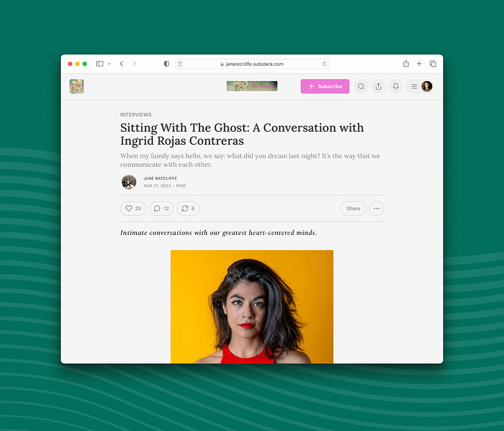This screenshot has width=504, height=431.
Task: Show the tab overview icon
Action: pos(433,64)
